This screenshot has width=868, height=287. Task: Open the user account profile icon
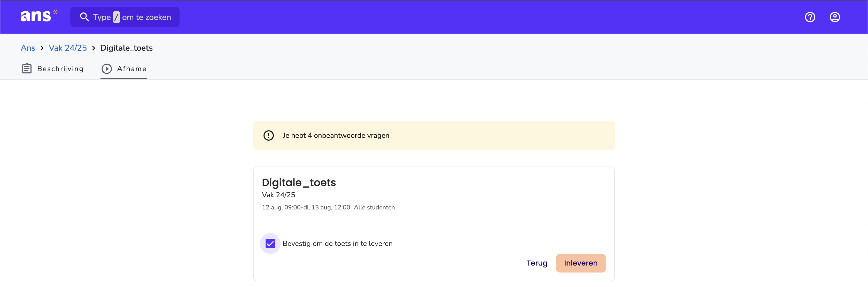pos(835,17)
